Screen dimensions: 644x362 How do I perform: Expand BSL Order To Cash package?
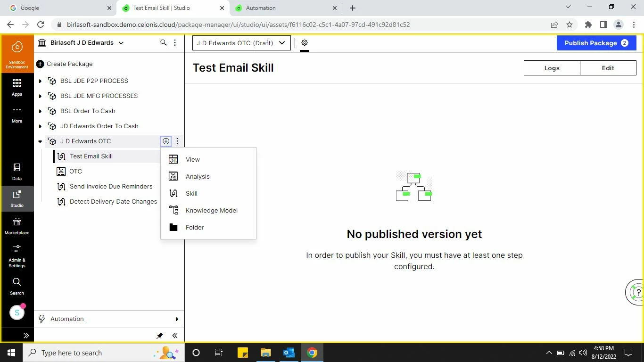[x=40, y=111]
